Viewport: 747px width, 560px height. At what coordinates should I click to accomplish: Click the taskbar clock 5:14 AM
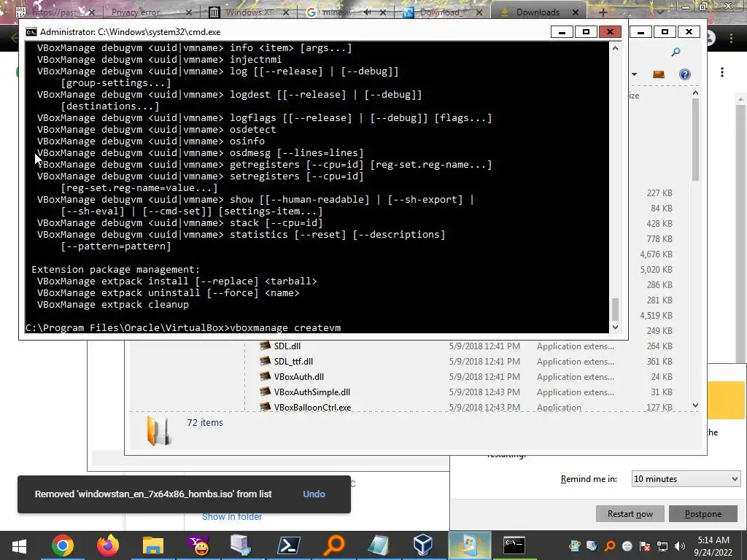(713, 540)
